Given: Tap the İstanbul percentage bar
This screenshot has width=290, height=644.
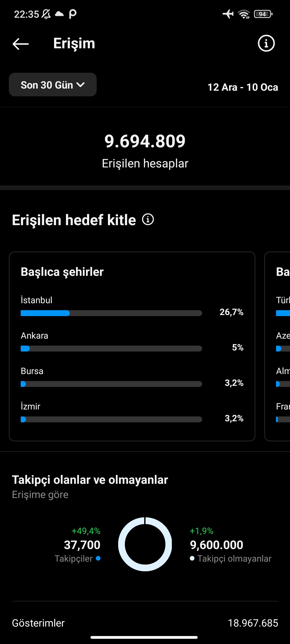Looking at the screenshot, I should (111, 313).
